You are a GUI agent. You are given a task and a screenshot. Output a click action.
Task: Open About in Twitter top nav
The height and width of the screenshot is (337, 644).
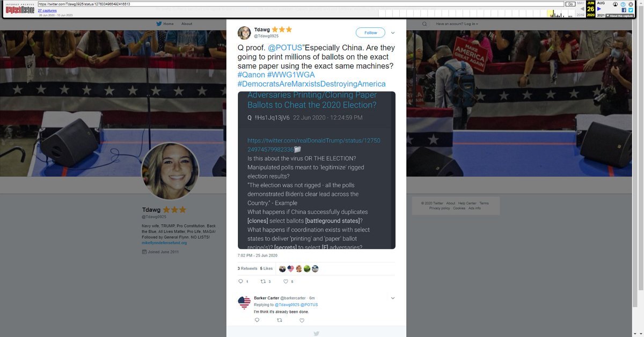[187, 24]
